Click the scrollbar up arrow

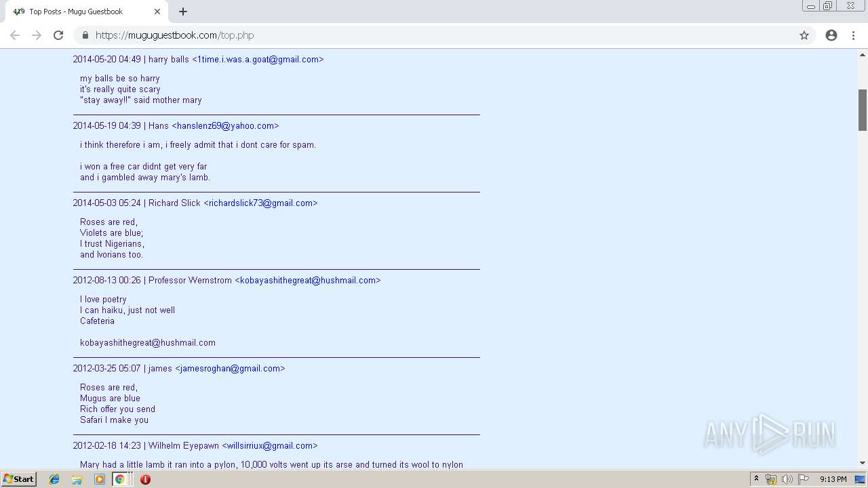coord(863,55)
